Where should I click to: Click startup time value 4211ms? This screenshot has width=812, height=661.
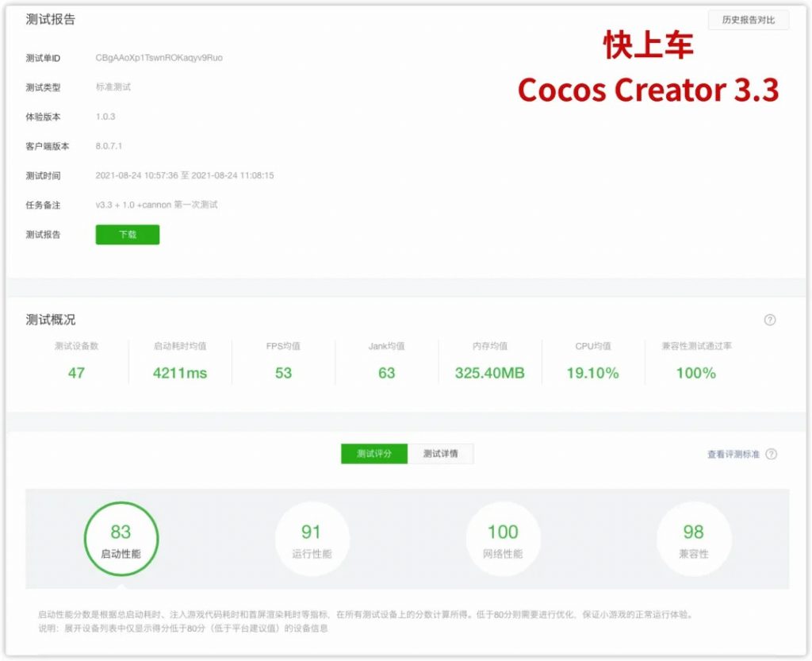[180, 373]
